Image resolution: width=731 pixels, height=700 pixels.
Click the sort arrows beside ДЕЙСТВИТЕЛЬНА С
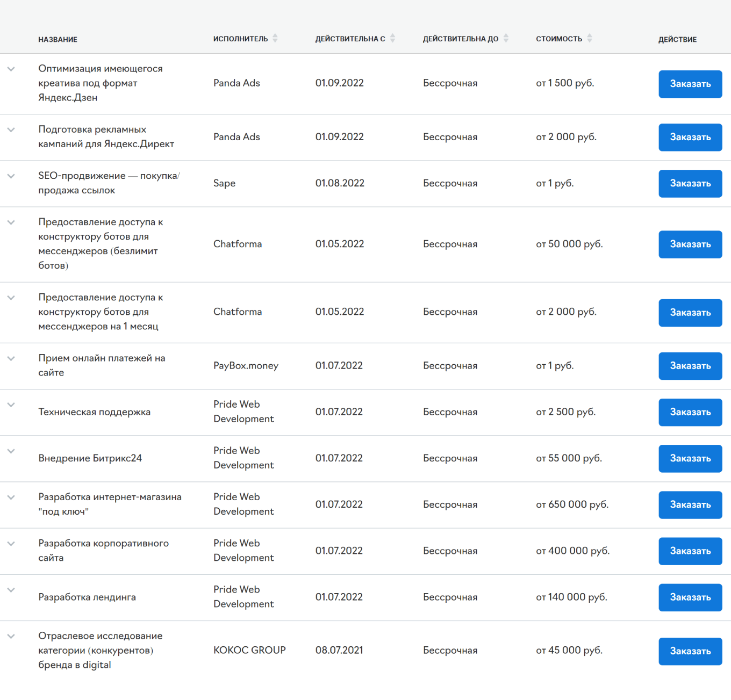pyautogui.click(x=393, y=38)
